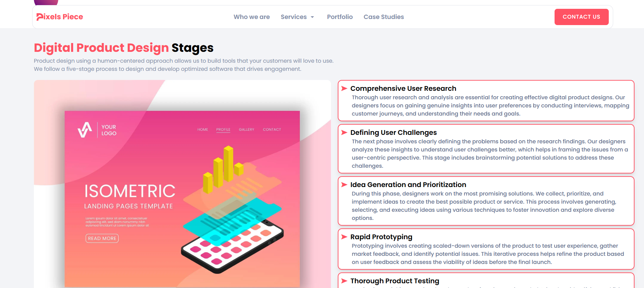Open the Who we are page
The image size is (644, 288).
click(x=252, y=17)
